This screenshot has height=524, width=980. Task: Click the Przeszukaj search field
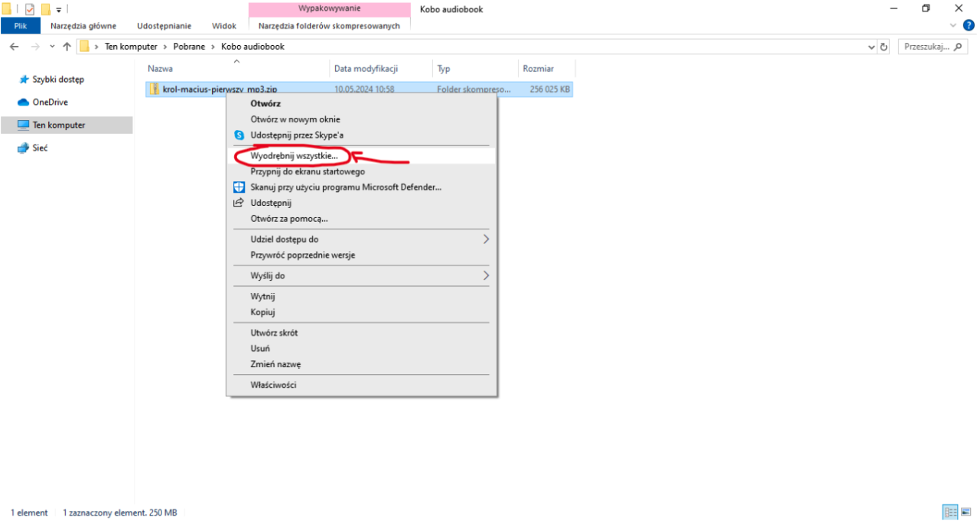[933, 47]
